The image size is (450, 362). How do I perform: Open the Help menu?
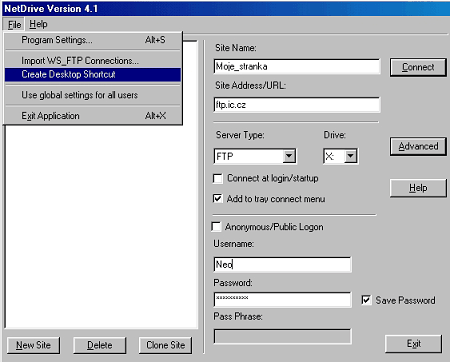pos(38,24)
